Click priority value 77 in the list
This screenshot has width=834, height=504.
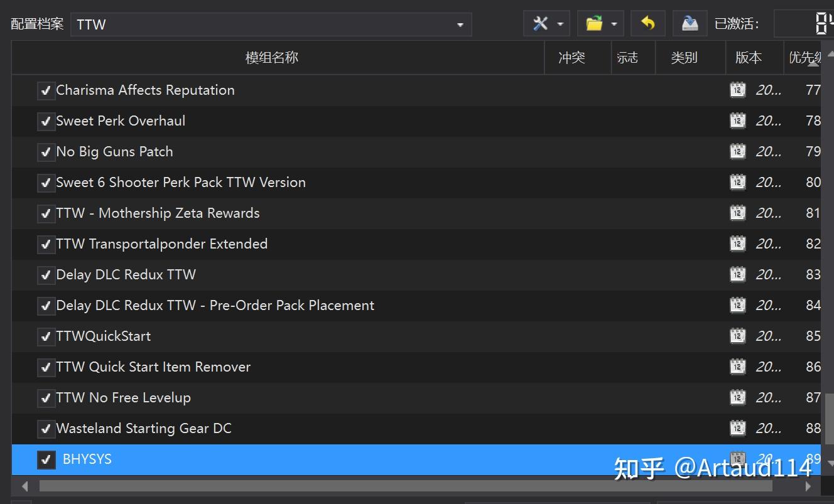tap(813, 90)
